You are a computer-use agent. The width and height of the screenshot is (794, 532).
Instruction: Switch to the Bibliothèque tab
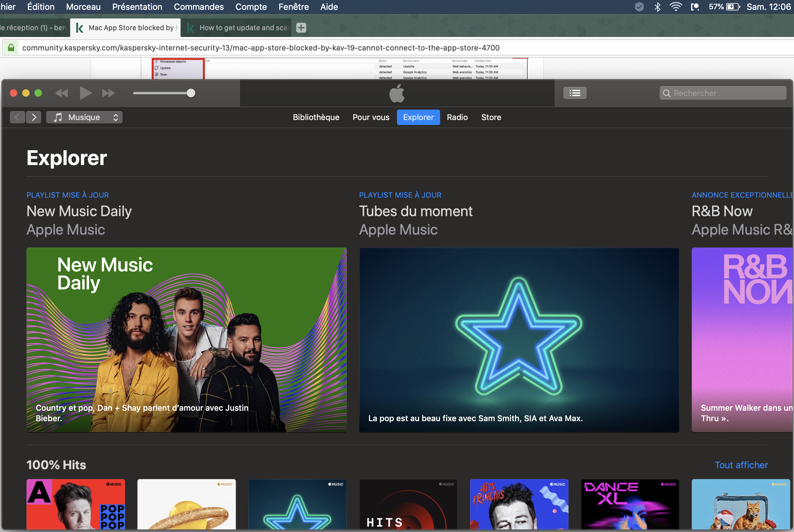click(x=316, y=117)
